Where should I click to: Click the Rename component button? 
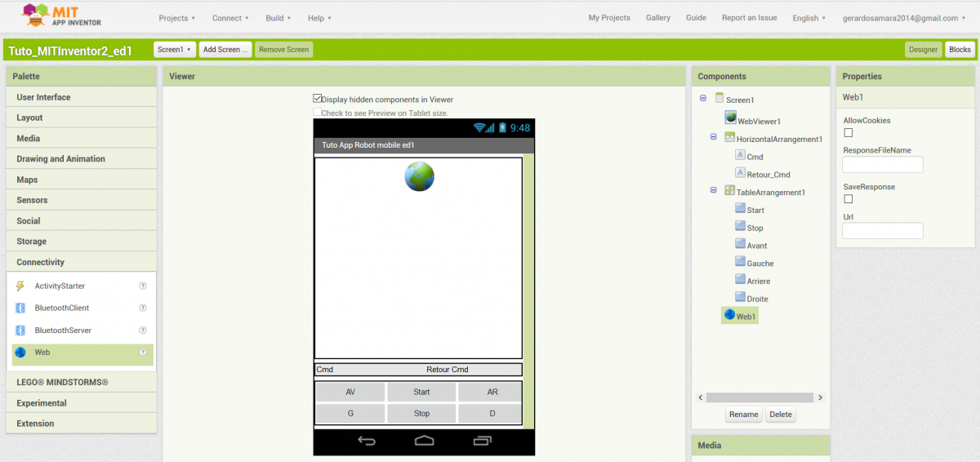click(743, 414)
